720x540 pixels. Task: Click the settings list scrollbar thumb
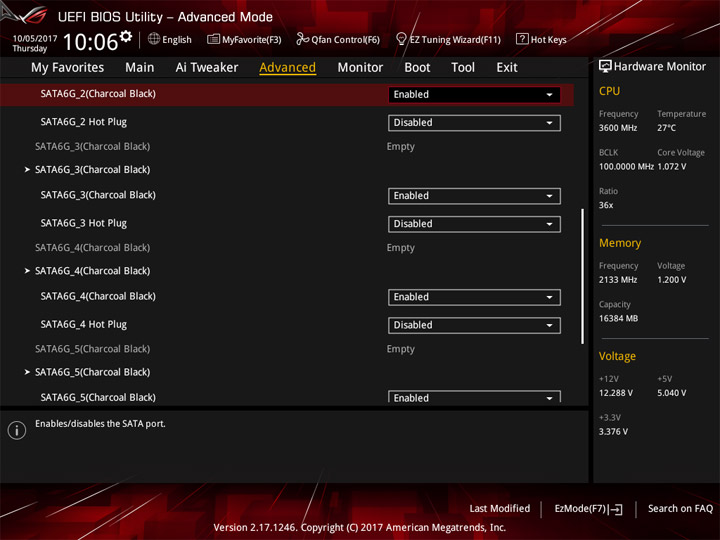click(582, 276)
